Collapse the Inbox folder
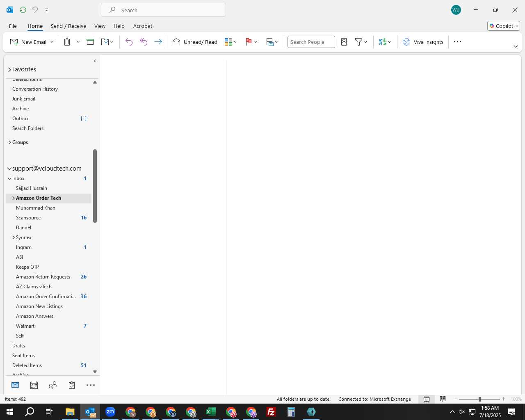 (x=9, y=178)
